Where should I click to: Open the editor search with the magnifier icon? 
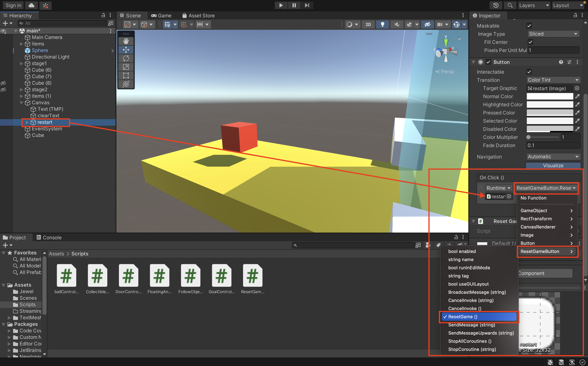click(510, 5)
